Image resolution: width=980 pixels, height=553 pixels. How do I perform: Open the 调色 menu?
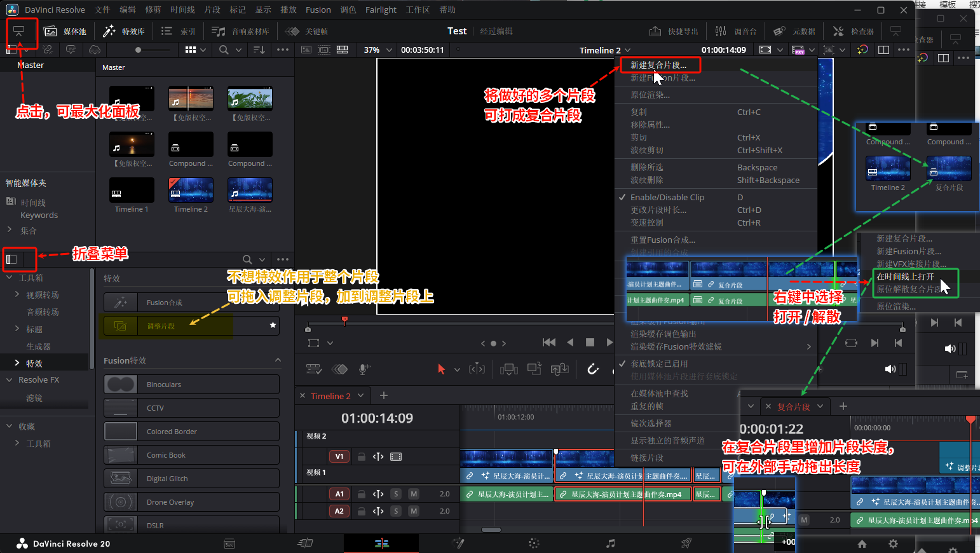348,10
